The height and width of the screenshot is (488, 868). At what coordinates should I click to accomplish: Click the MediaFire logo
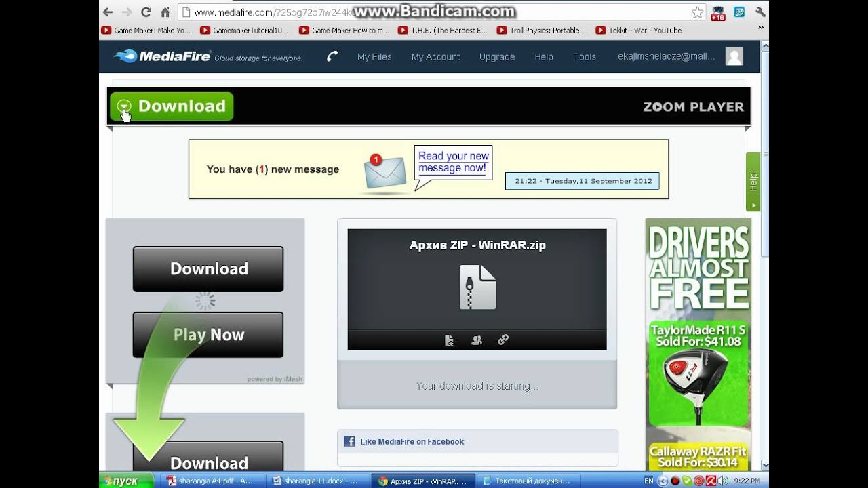tap(163, 56)
